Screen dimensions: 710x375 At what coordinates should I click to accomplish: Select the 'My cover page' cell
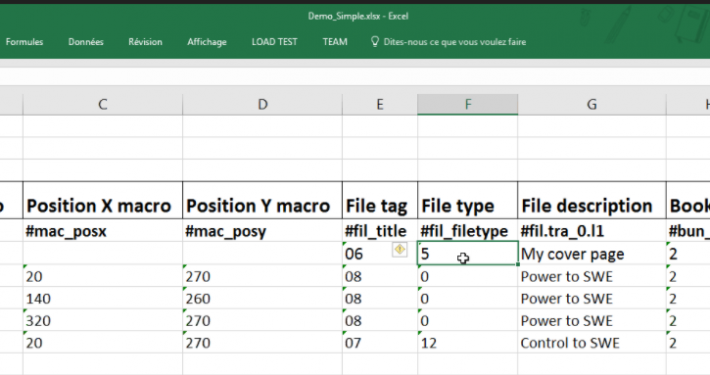(592, 254)
